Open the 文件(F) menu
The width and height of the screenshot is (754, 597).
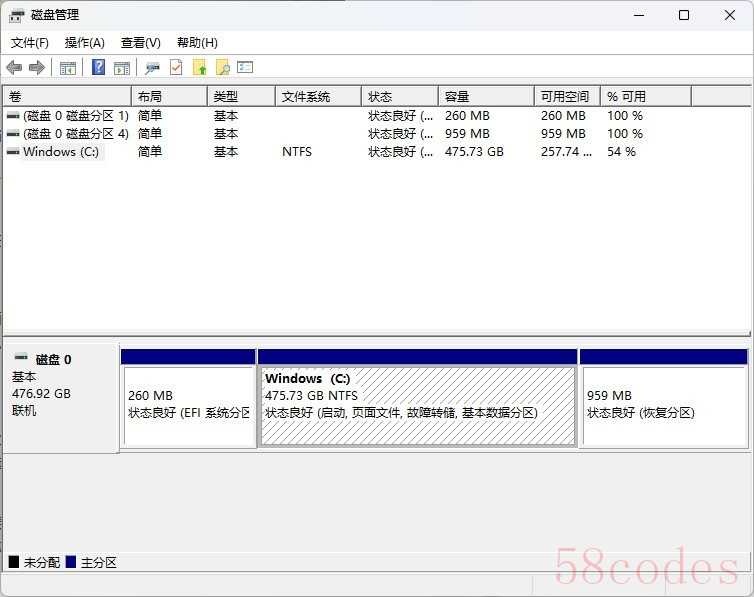[30, 43]
